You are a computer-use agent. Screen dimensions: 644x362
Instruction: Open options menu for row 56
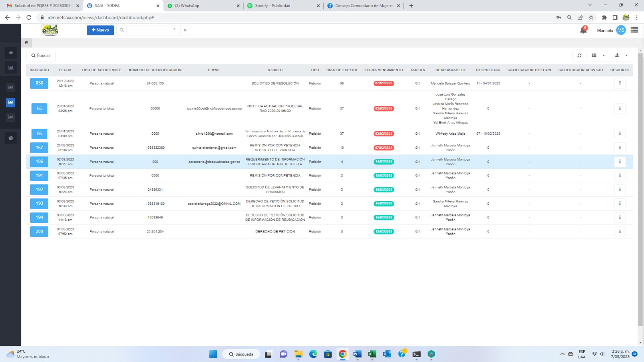[619, 134]
